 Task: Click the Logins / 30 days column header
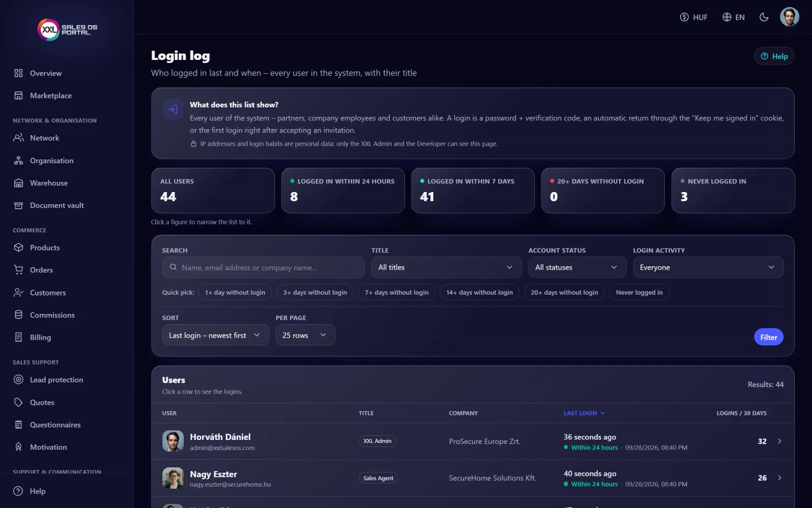[741, 414]
